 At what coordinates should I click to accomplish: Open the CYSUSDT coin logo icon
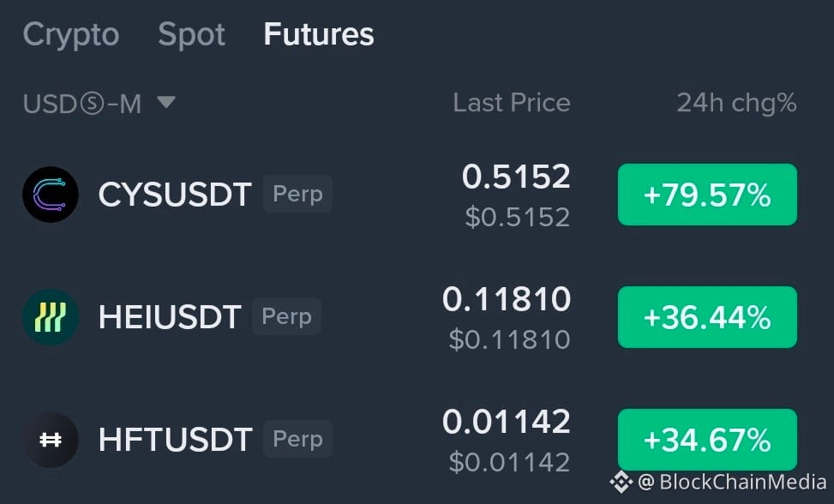pyautogui.click(x=51, y=195)
